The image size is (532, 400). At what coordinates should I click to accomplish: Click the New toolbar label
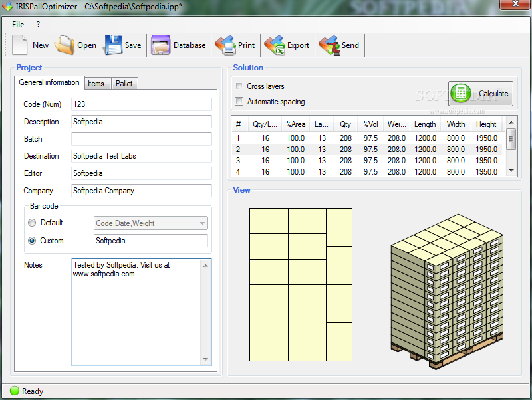41,45
